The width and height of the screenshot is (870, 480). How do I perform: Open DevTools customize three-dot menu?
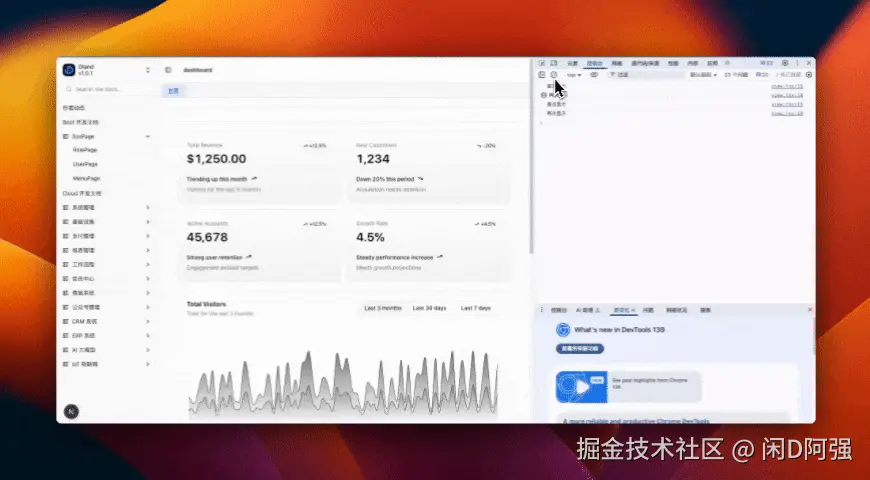[x=797, y=63]
